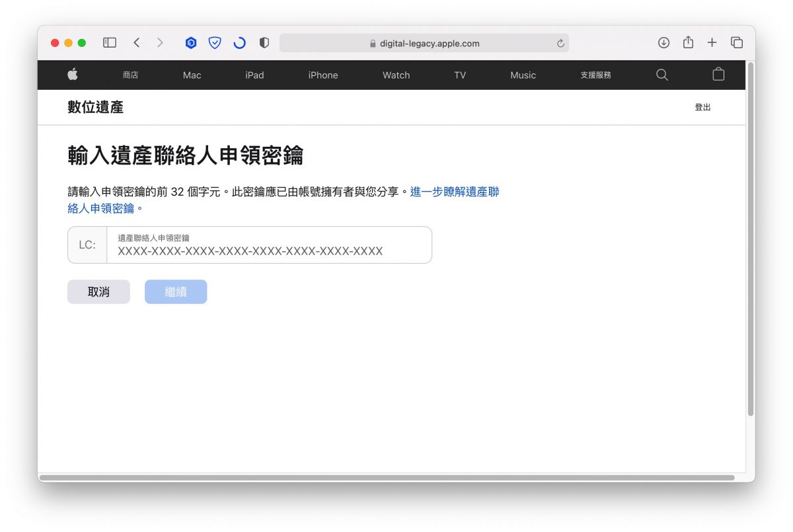Click the lock icon in address bar
Screen dimensions: 793x532
[x=373, y=44]
